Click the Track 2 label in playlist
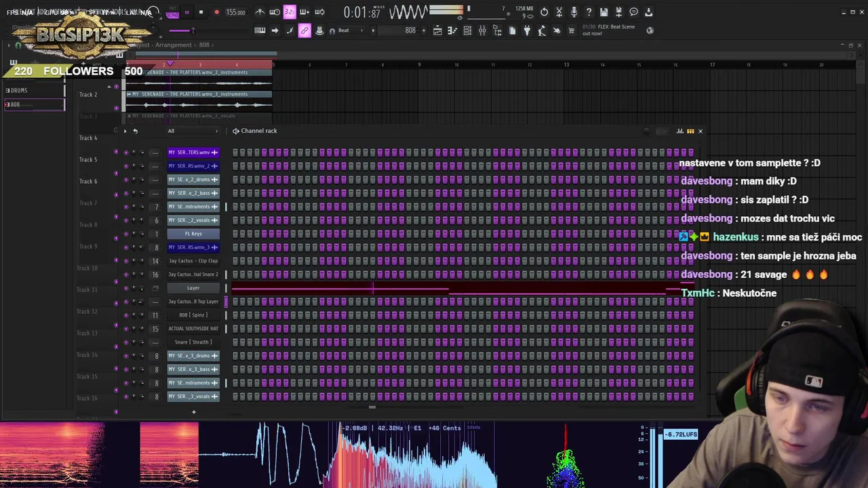The image size is (868, 488). 88,95
